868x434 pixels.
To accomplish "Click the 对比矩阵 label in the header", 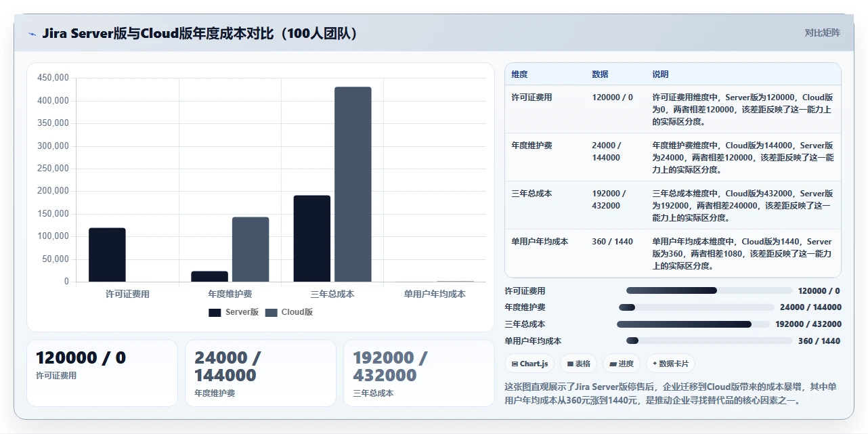I will 823,32.
